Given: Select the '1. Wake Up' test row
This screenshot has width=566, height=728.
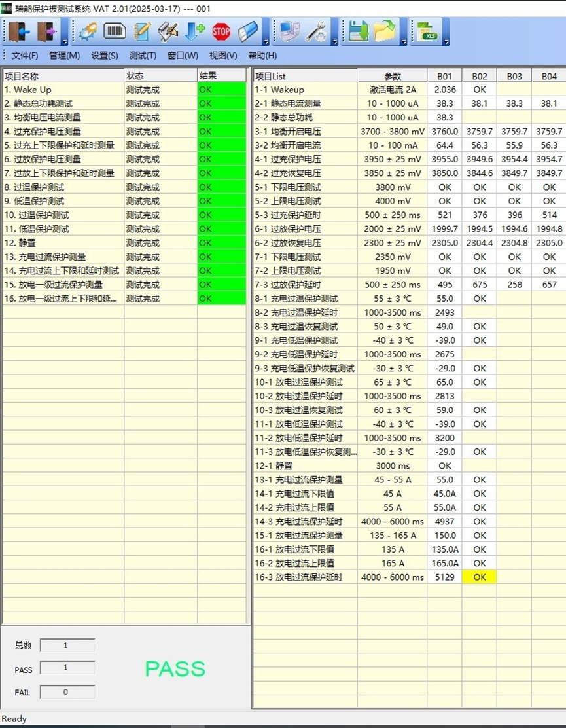Looking at the screenshot, I should (x=124, y=90).
